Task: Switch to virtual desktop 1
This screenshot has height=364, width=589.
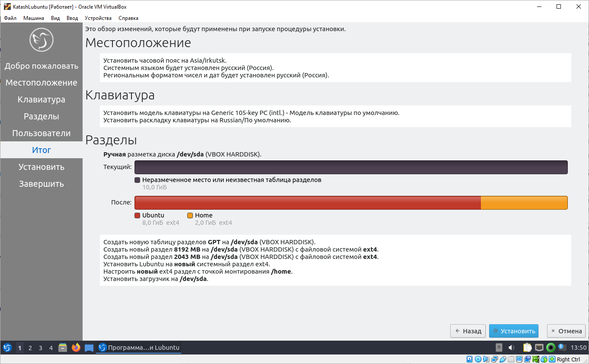Action: (20, 348)
